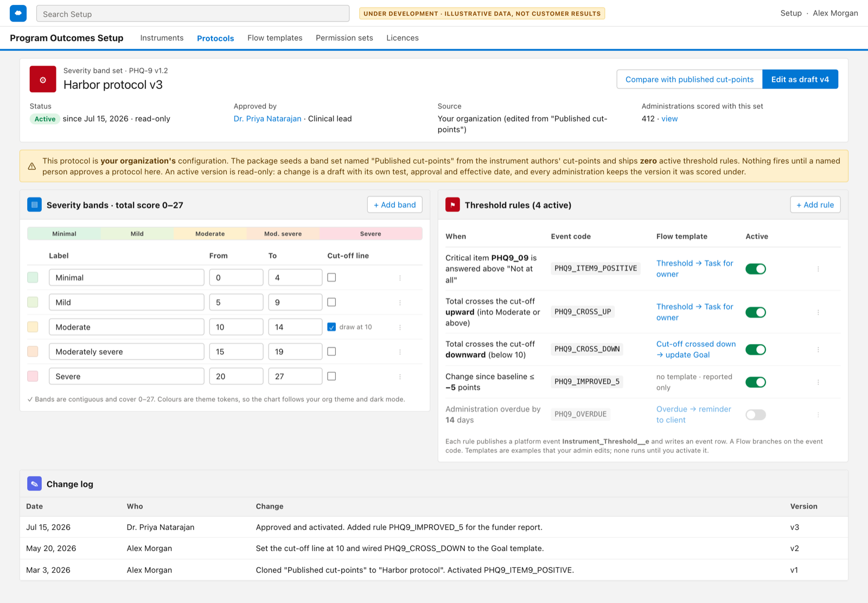Image resolution: width=868 pixels, height=603 pixels.
Task: View the 412 scored administrations
Action: pos(669,119)
